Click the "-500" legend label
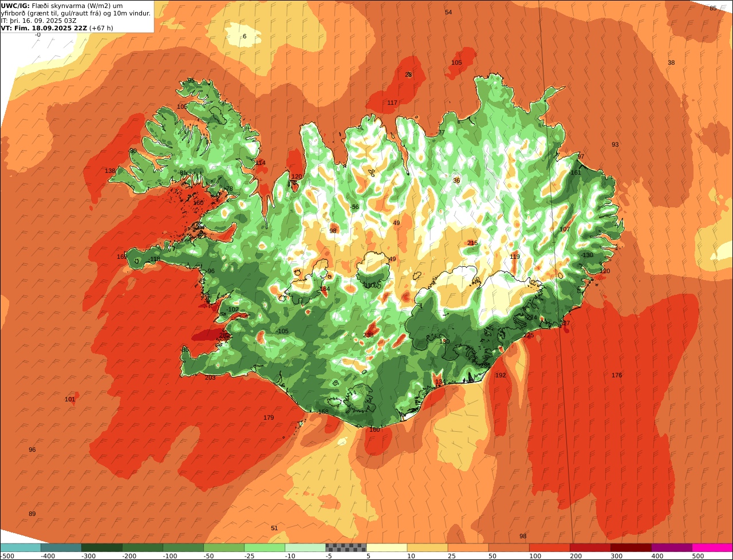 coord(7,556)
